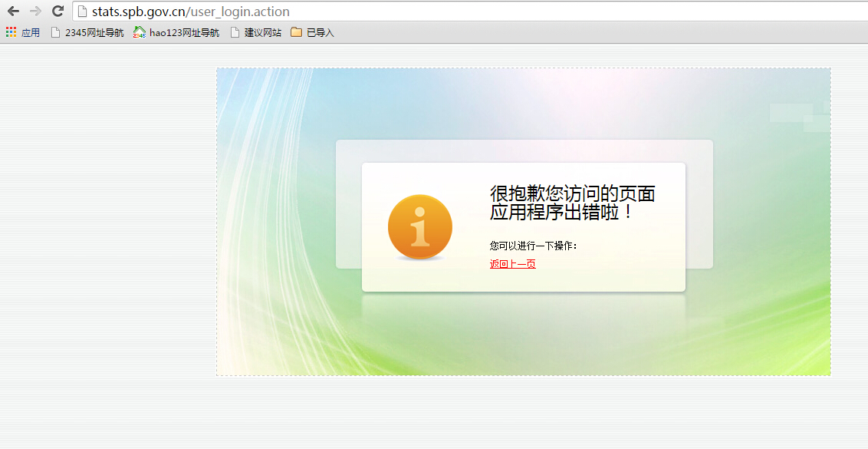Open the 2345网址导航 bookmark
This screenshot has width=868, height=449.
click(x=87, y=33)
